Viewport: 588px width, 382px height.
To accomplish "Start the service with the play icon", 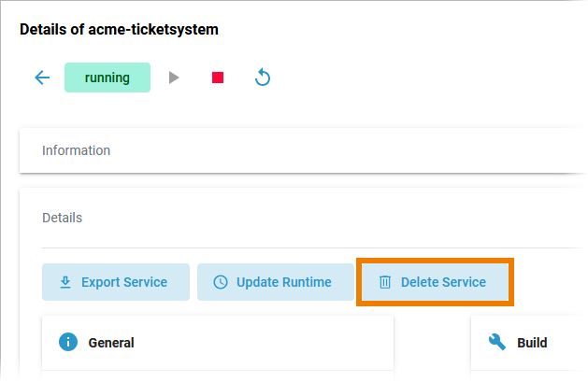I will coord(174,78).
